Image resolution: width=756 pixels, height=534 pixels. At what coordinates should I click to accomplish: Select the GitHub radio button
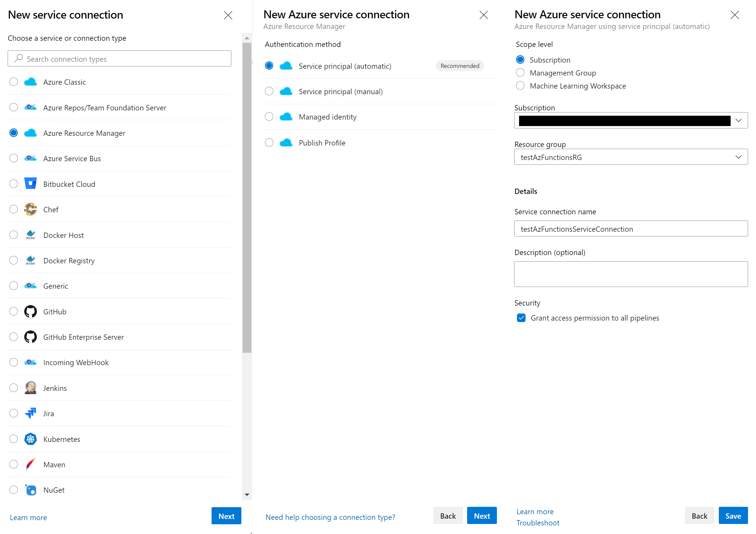14,311
